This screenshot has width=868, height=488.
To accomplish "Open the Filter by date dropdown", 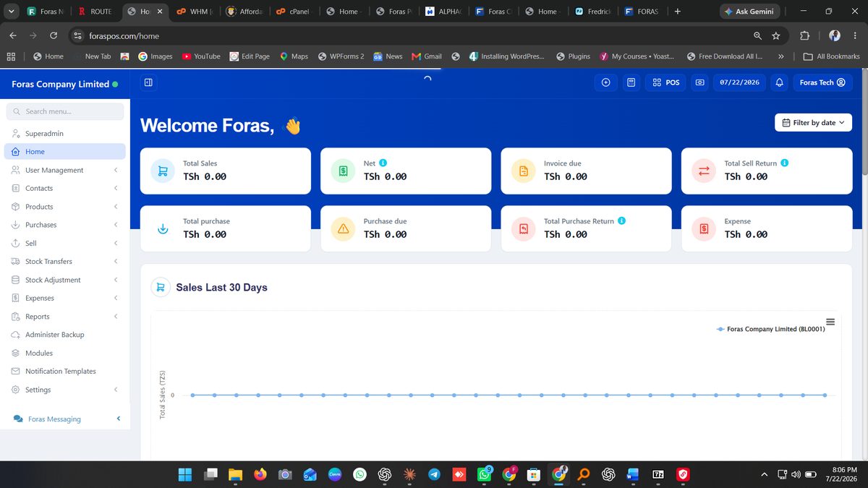I will click(813, 123).
